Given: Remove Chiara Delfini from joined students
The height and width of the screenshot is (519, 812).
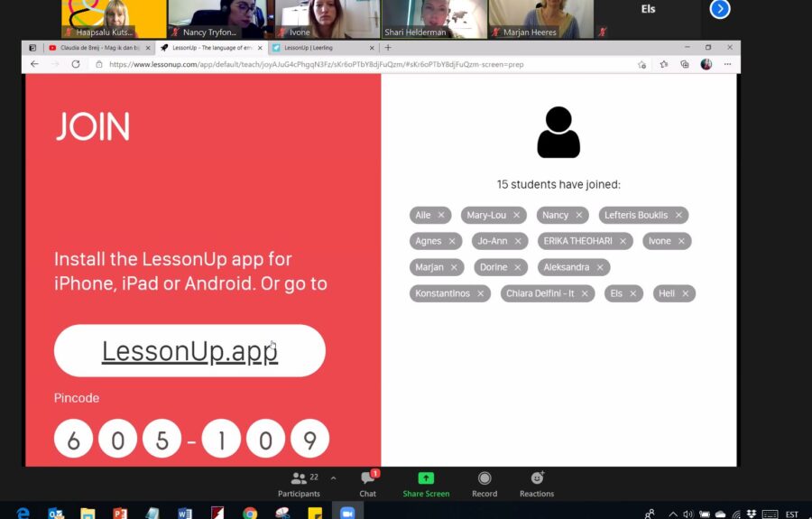Looking at the screenshot, I should click(x=585, y=293).
